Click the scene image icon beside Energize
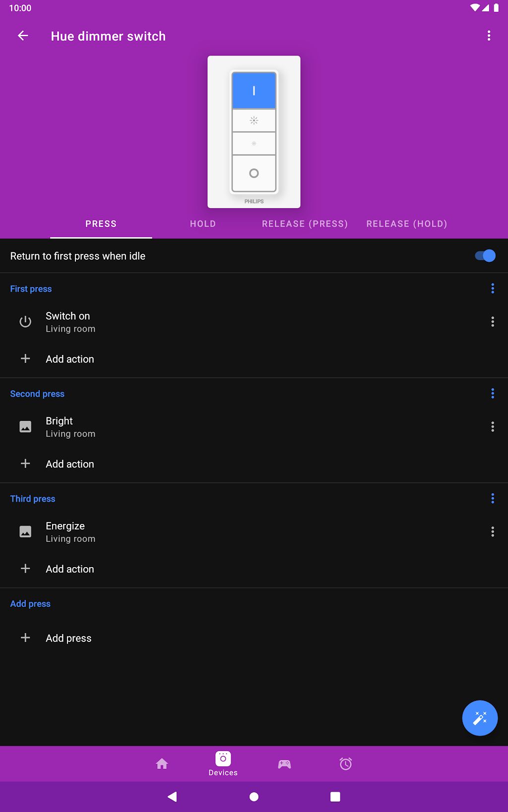 coord(25,532)
